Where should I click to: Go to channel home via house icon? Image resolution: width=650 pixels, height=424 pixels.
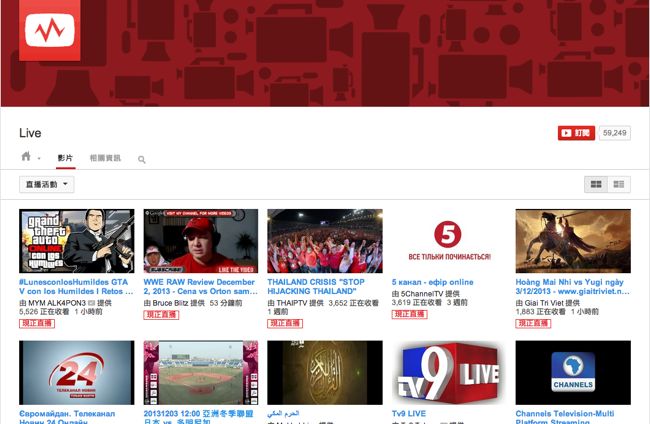(26, 157)
